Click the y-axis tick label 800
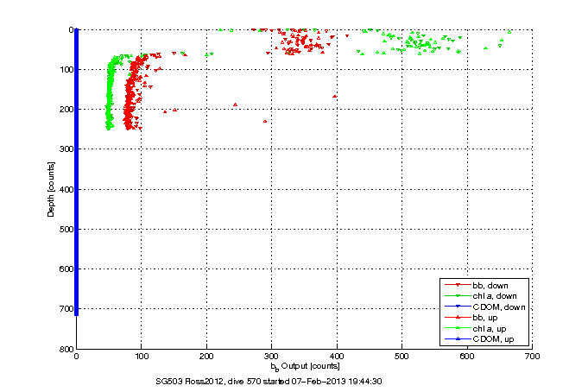588x392 pixels. [x=66, y=349]
